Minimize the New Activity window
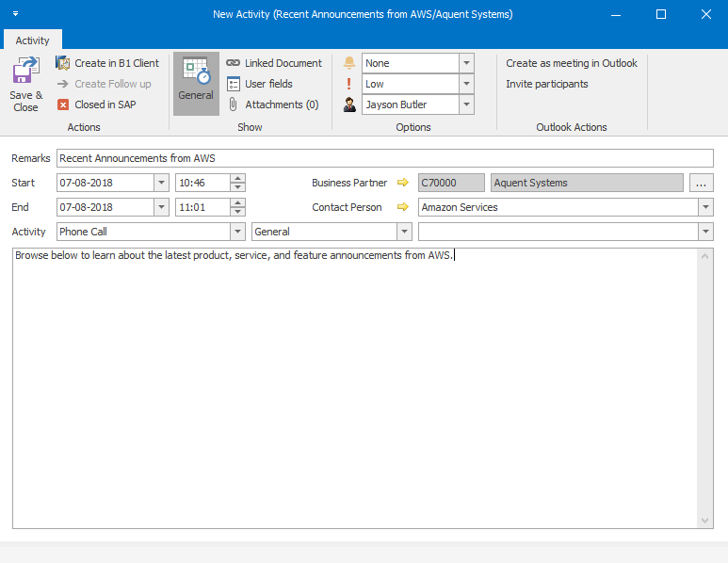Screen dimensions: 728x563 [x=616, y=14]
